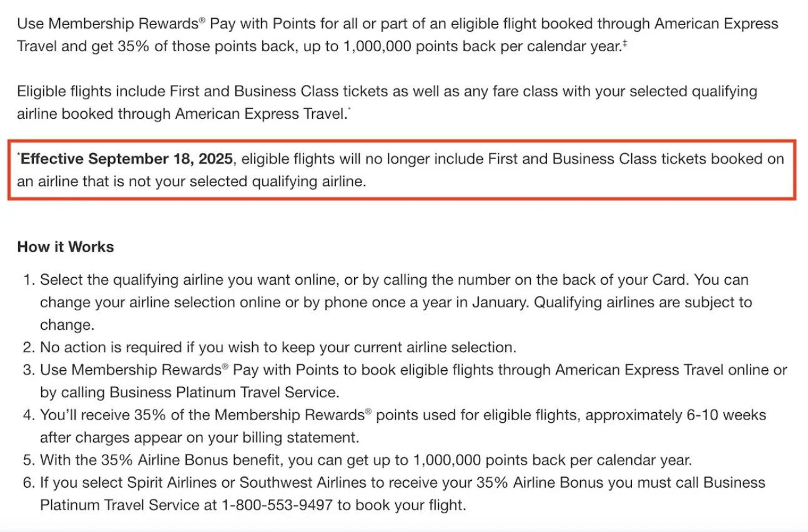Click the 'Effective September 18, 2025' bold text
The width and height of the screenshot is (808, 532).
point(127,159)
